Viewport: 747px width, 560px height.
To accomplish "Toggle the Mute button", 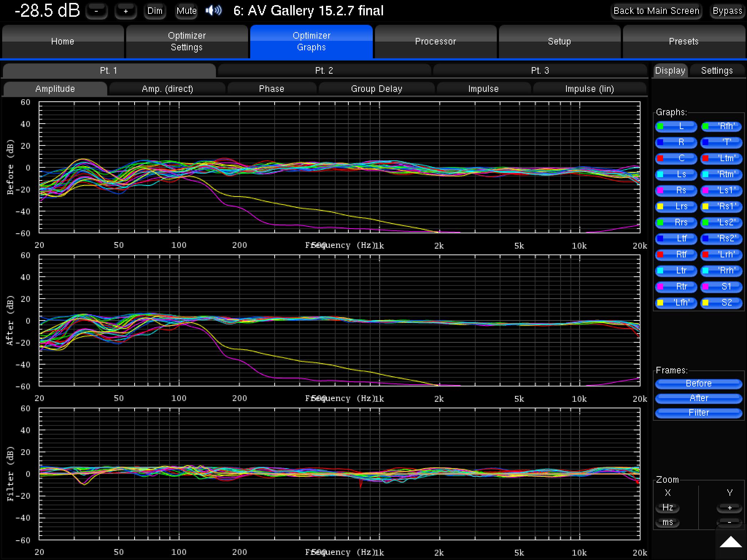I will point(186,11).
